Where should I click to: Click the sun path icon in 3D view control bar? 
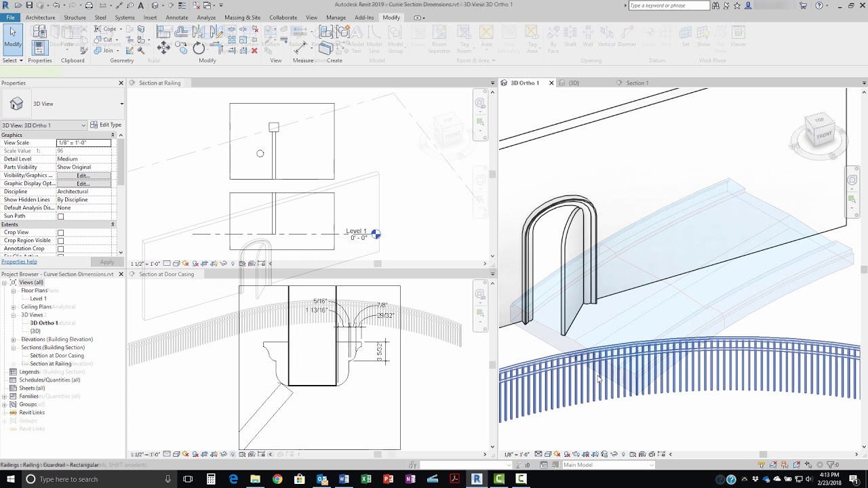[x=557, y=454]
